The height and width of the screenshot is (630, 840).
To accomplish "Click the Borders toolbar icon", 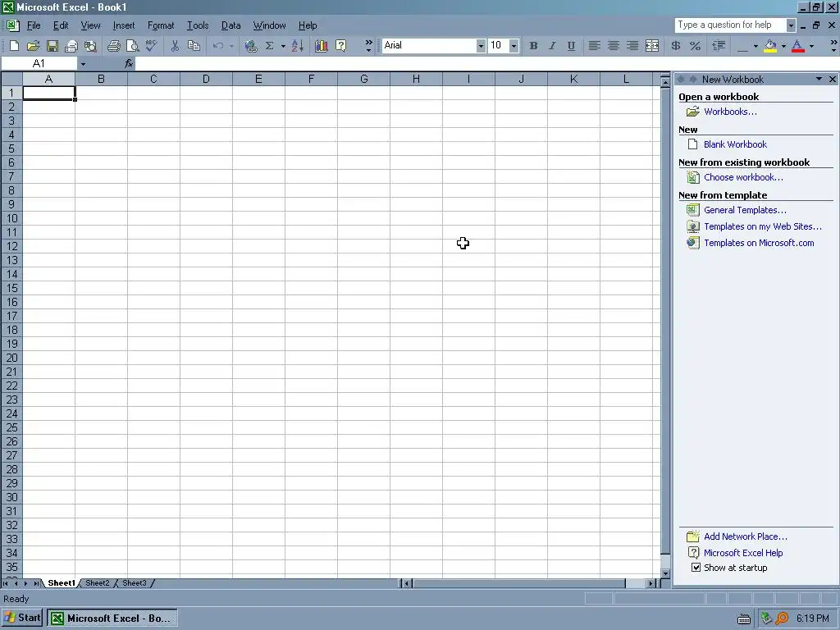I will pos(742,46).
